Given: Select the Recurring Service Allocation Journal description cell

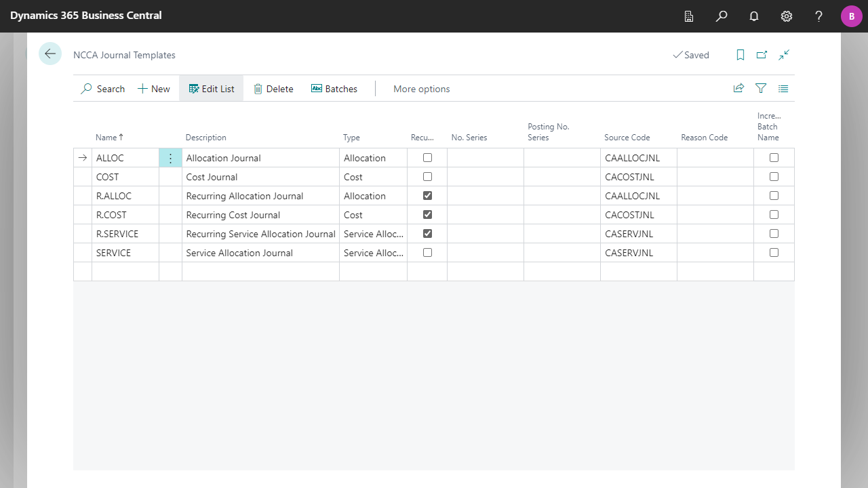Looking at the screenshot, I should click(x=260, y=234).
